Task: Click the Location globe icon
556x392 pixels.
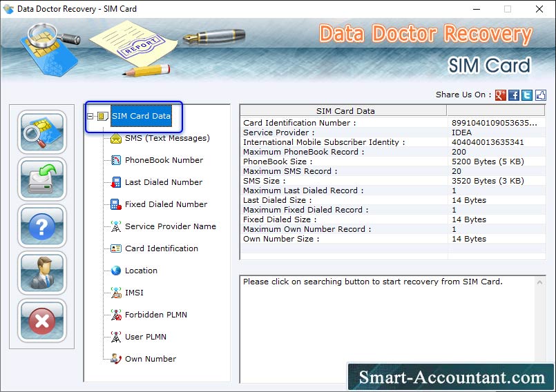Action: [116, 271]
